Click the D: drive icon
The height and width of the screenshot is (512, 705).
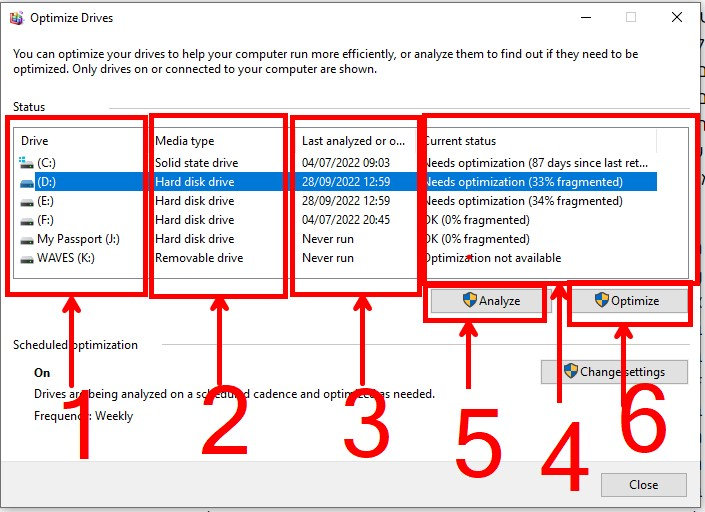(x=27, y=182)
